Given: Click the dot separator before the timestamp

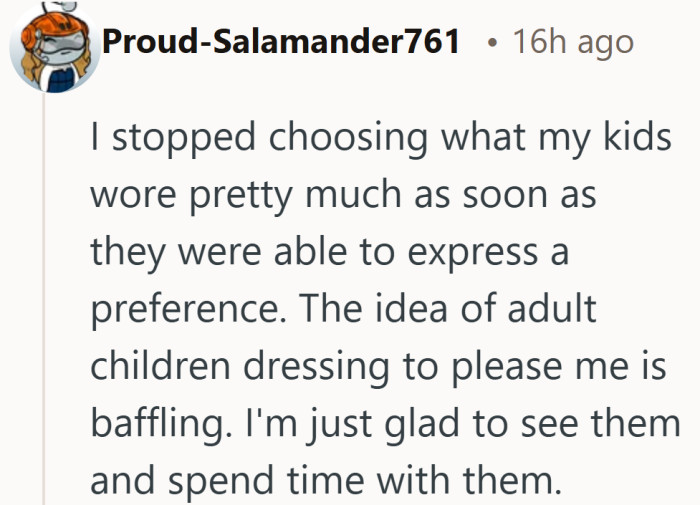Looking at the screenshot, I should (x=490, y=44).
